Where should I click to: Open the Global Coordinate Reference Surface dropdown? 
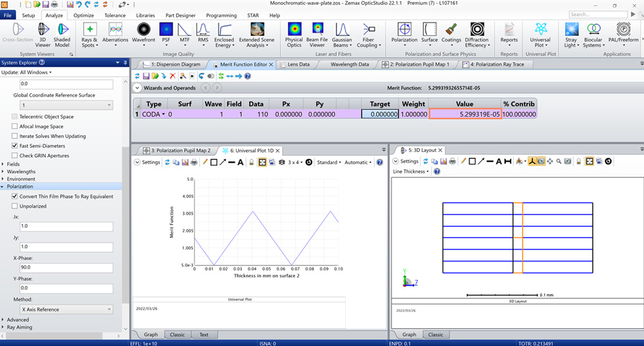67,105
